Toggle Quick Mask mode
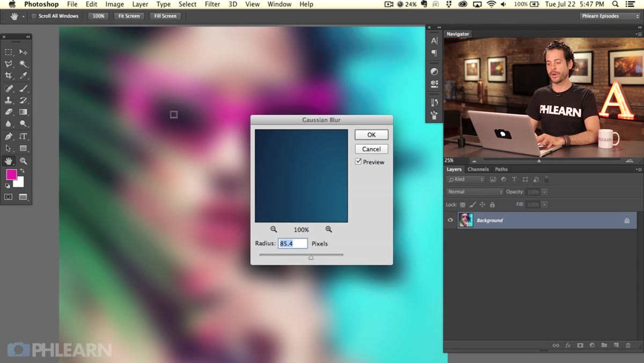 (x=9, y=197)
